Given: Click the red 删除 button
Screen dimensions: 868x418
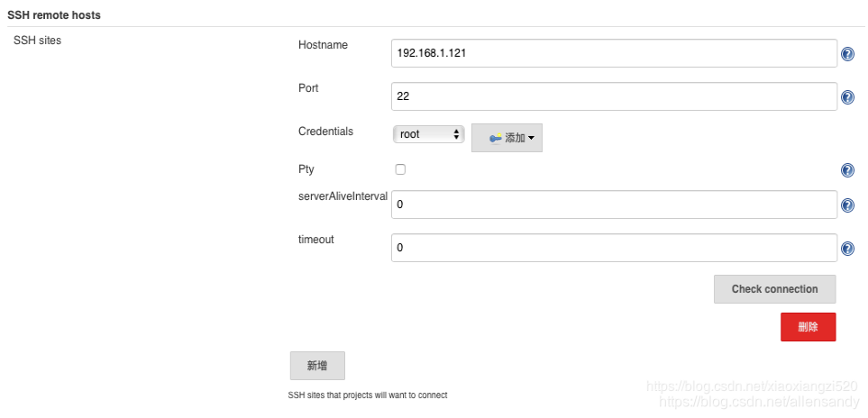Looking at the screenshot, I should pos(809,327).
